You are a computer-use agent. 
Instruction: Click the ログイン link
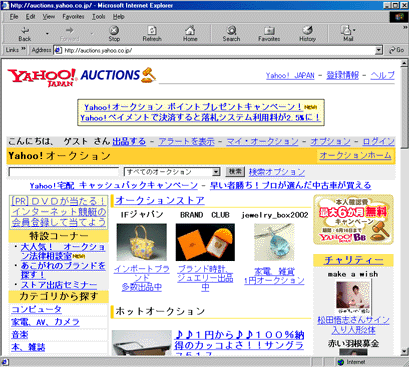pyautogui.click(x=378, y=142)
